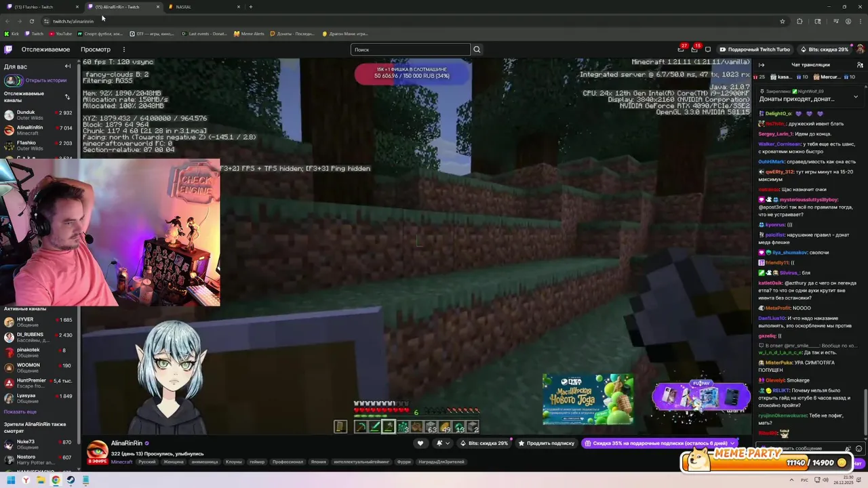Click 'Bits: скидка 29%' below the stream
868x488 pixels.
coord(484,443)
